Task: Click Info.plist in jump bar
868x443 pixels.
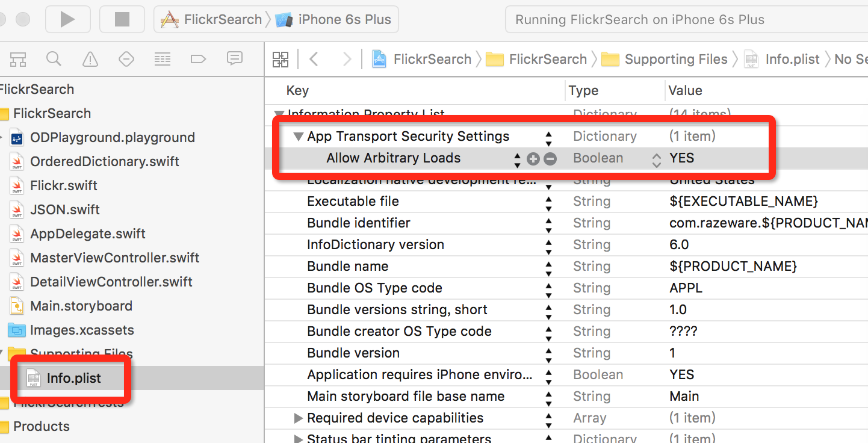Action: click(781, 59)
